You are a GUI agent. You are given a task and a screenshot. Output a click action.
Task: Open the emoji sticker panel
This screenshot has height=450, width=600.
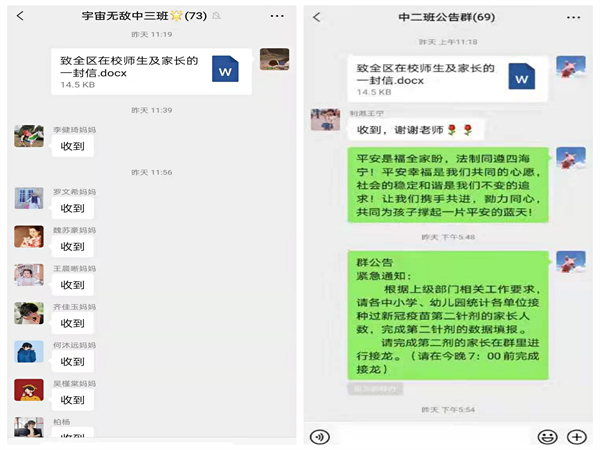coord(547,437)
